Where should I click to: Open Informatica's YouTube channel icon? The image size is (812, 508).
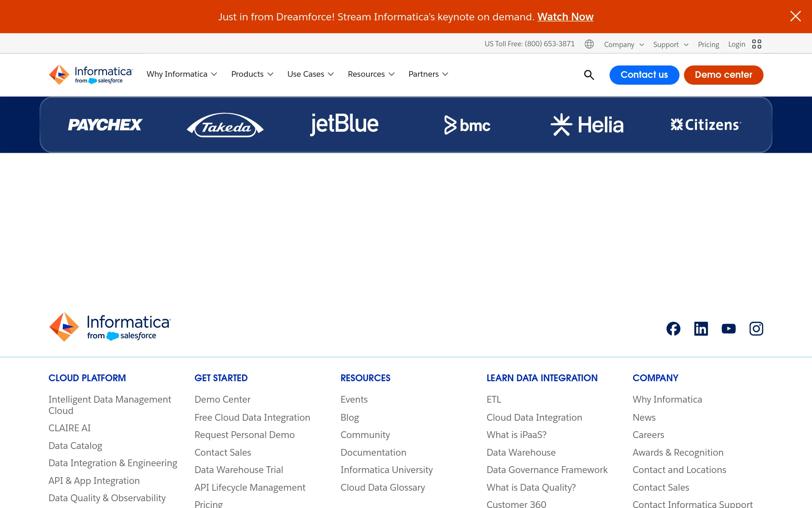tap(729, 329)
